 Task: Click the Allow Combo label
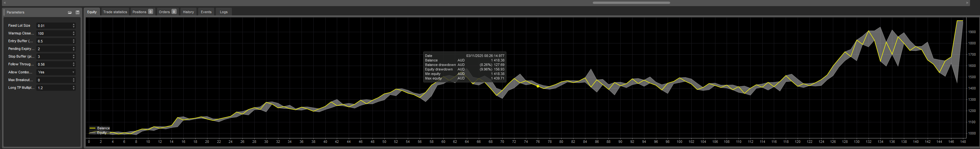[21, 72]
